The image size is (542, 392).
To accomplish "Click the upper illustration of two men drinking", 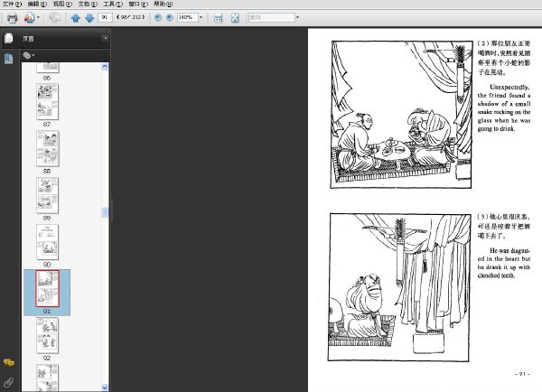I will pos(401,115).
